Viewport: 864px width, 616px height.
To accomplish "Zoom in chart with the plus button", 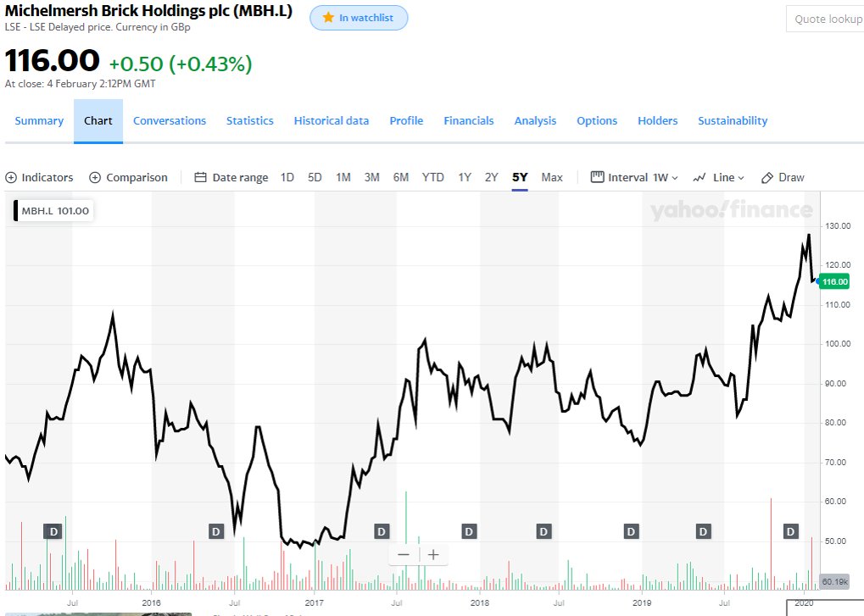I will pyautogui.click(x=433, y=554).
